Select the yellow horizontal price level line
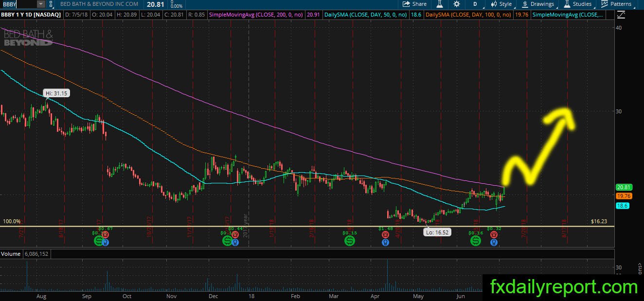This screenshot has width=644, height=301. 307,226
